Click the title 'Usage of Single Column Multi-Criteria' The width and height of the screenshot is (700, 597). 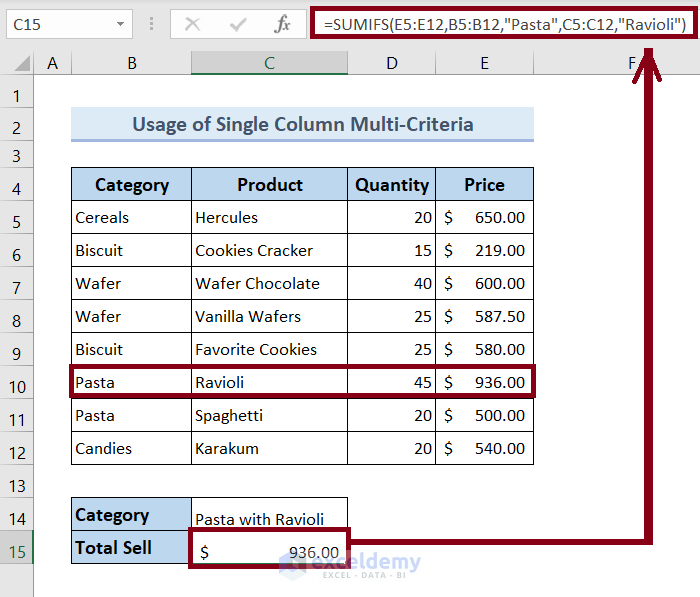tap(302, 125)
